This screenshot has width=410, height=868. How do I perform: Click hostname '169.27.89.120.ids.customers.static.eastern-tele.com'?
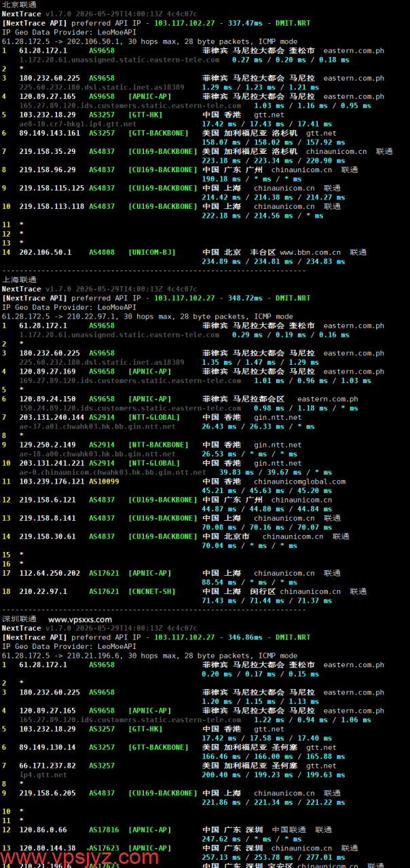tap(130, 380)
